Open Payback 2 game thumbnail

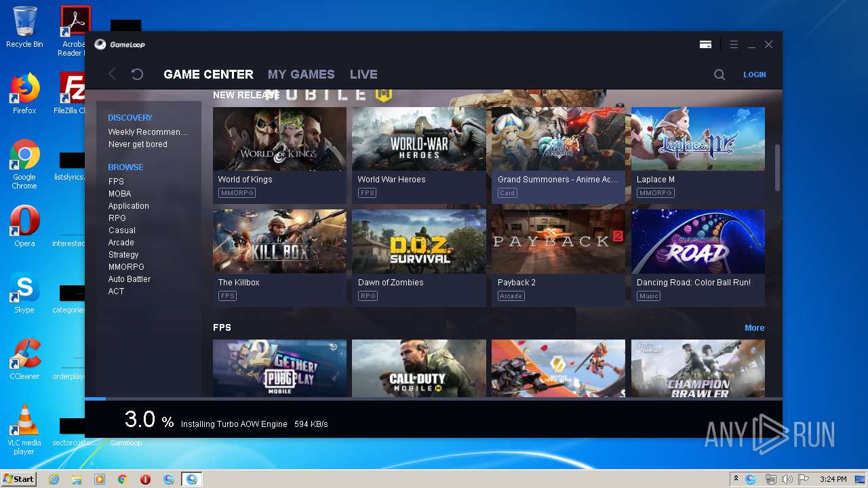(558, 241)
